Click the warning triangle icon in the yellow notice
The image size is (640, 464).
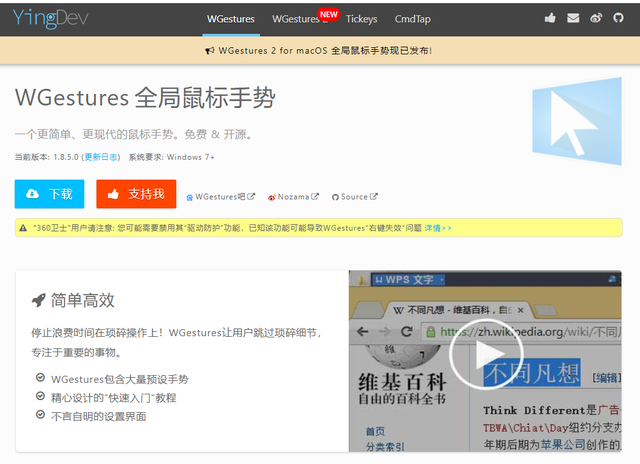[x=23, y=228]
